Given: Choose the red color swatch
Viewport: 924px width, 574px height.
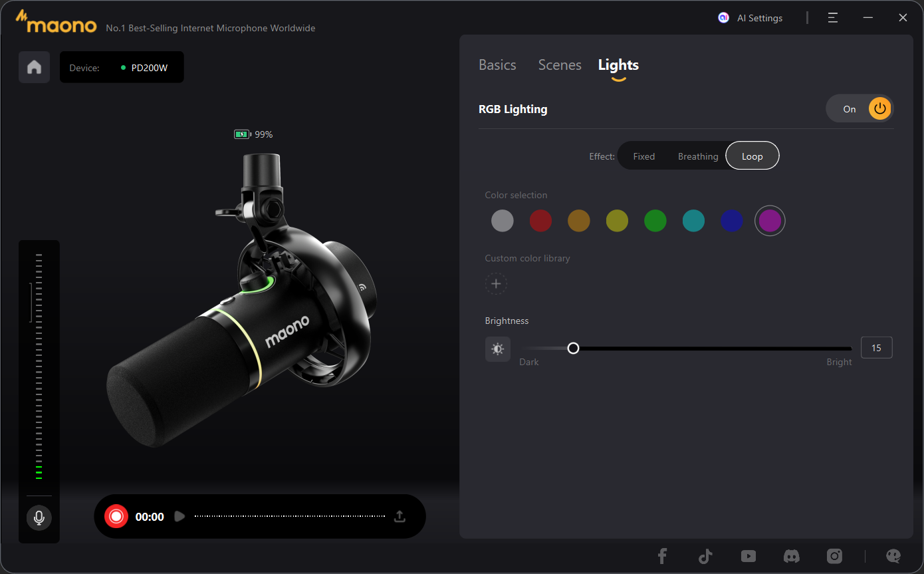Looking at the screenshot, I should pos(540,221).
